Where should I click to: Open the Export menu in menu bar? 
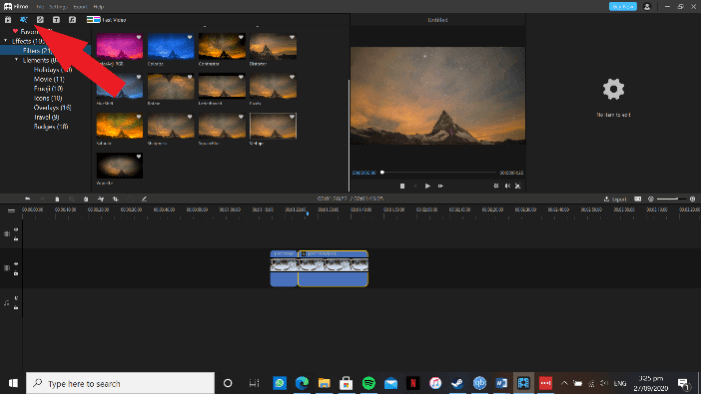80,7
